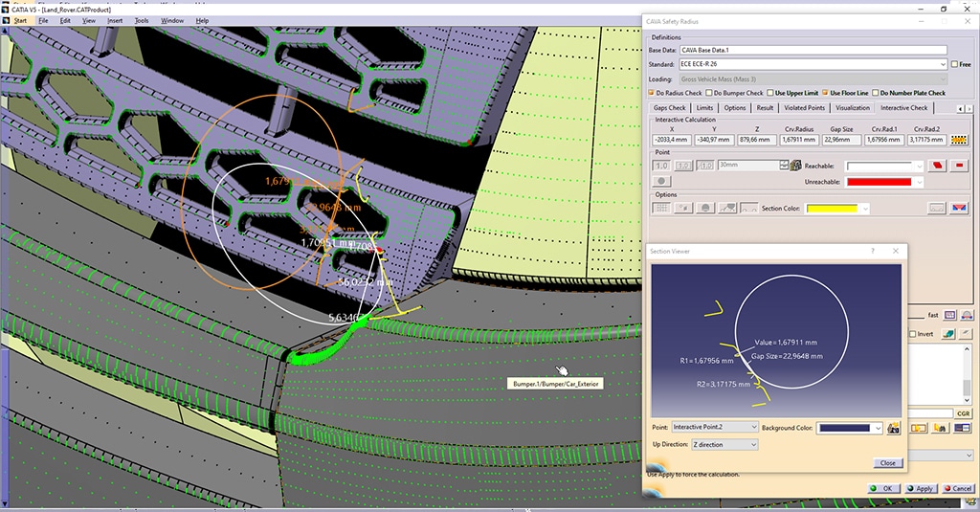Click the red-blue section icon in Options
Image resolution: width=980 pixels, height=512 pixels.
click(959, 209)
